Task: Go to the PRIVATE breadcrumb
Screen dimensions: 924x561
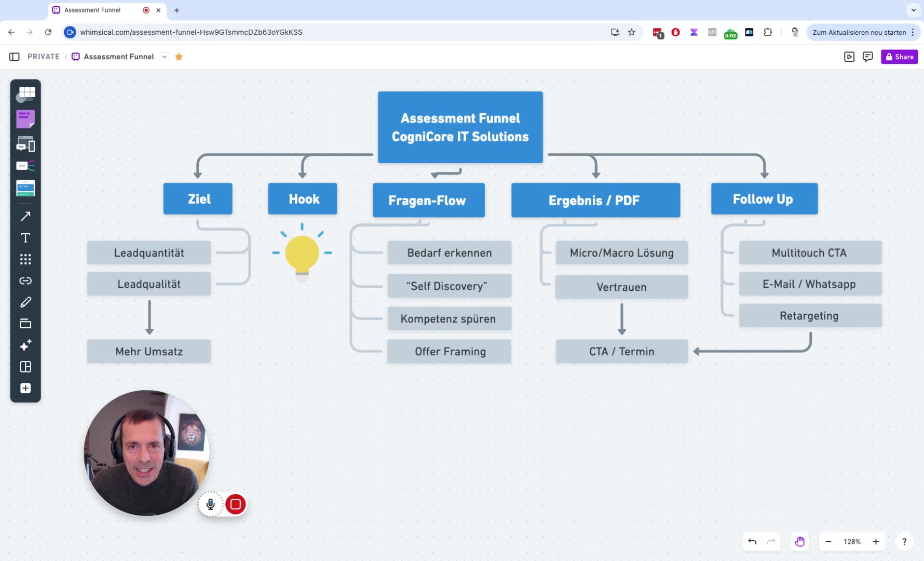Action: tap(44, 57)
